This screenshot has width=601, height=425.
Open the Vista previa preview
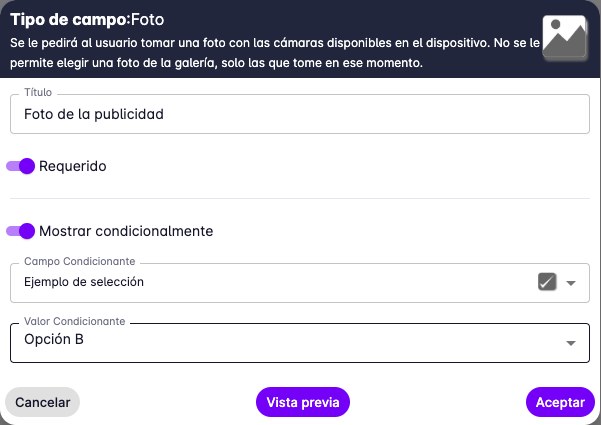(x=303, y=402)
